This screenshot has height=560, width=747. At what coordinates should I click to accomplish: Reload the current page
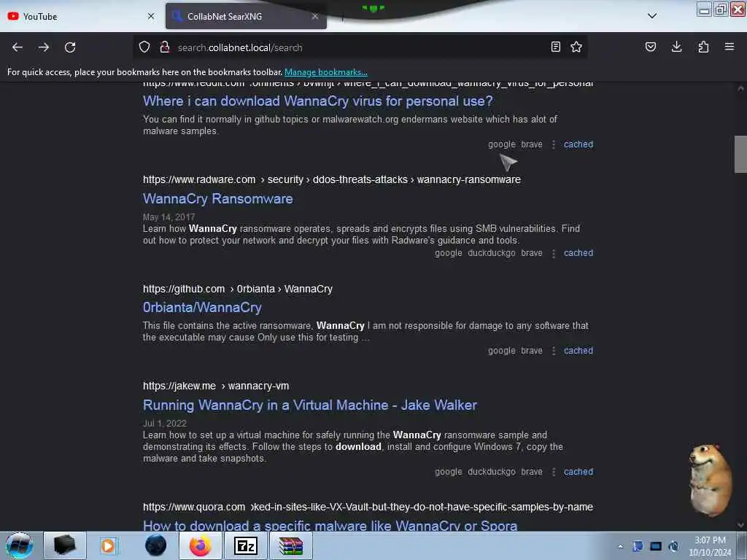pyautogui.click(x=70, y=47)
